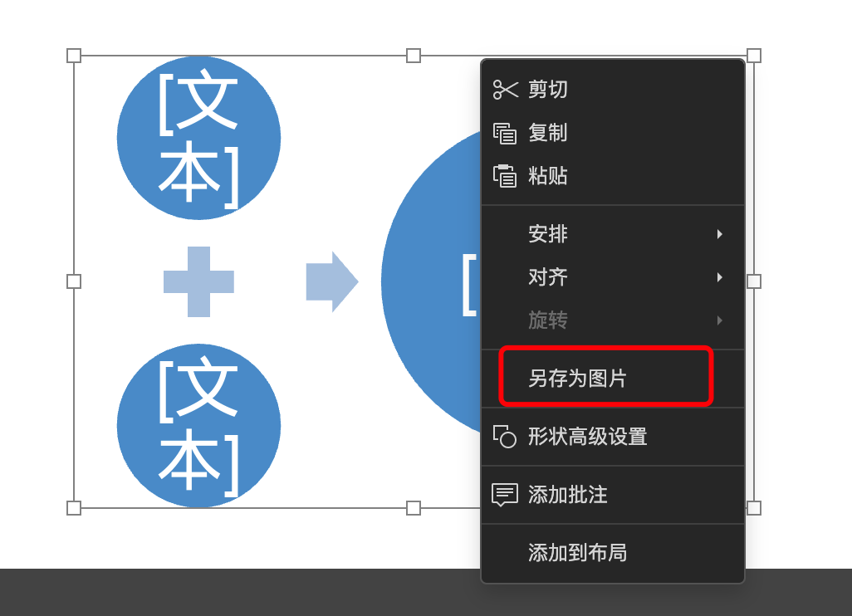The height and width of the screenshot is (616, 852).
Task: Click the scissors icon beside 剪切
Action: (x=506, y=90)
